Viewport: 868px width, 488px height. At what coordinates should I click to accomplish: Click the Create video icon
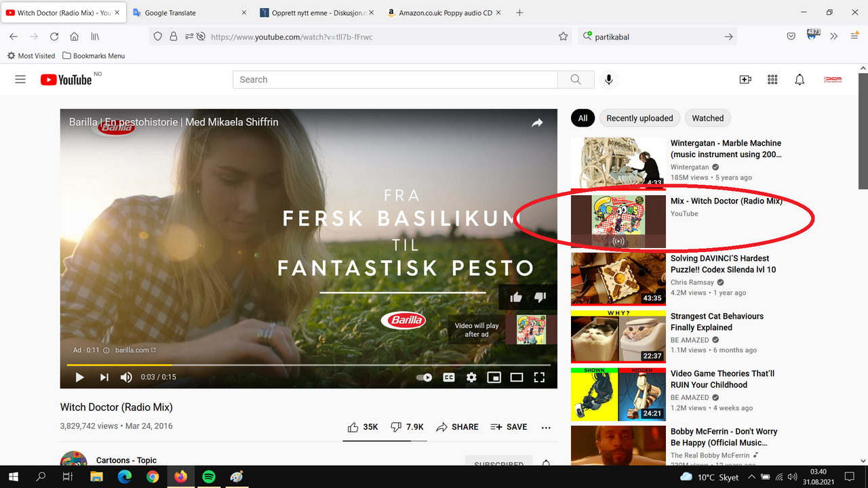pyautogui.click(x=745, y=79)
